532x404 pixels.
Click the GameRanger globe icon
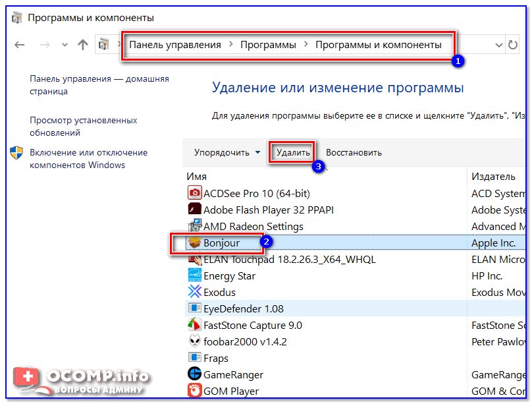point(195,374)
